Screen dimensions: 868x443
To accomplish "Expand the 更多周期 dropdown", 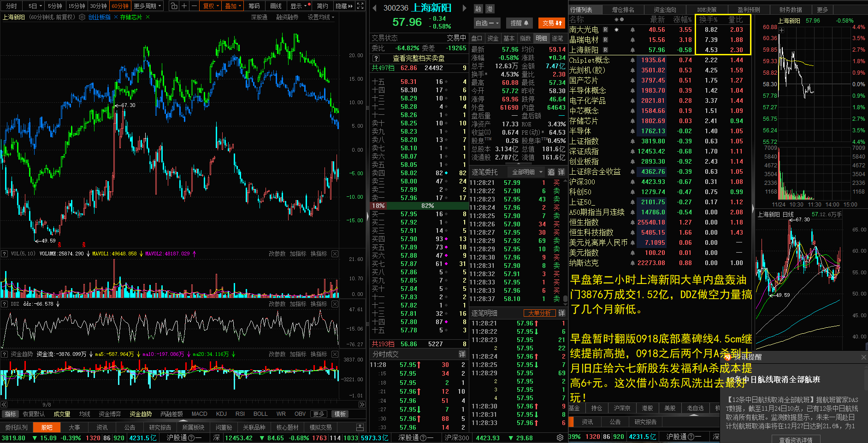I will [148, 6].
